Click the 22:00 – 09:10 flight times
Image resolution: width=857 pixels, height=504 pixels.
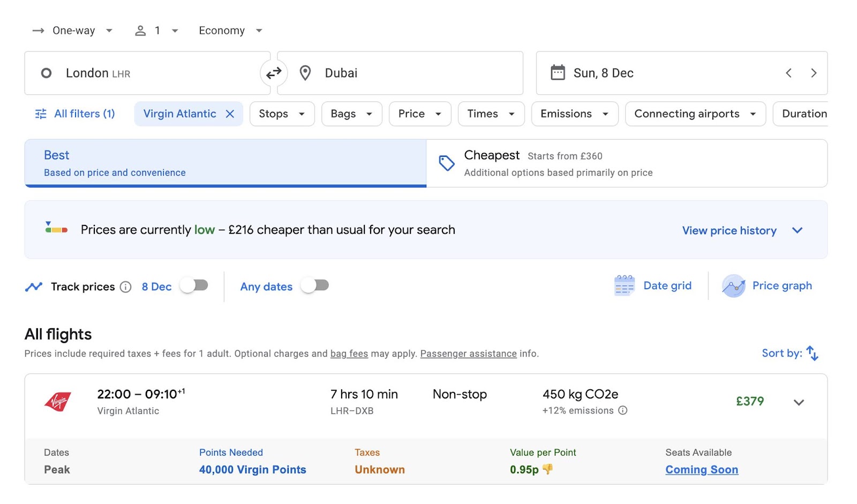click(x=141, y=394)
